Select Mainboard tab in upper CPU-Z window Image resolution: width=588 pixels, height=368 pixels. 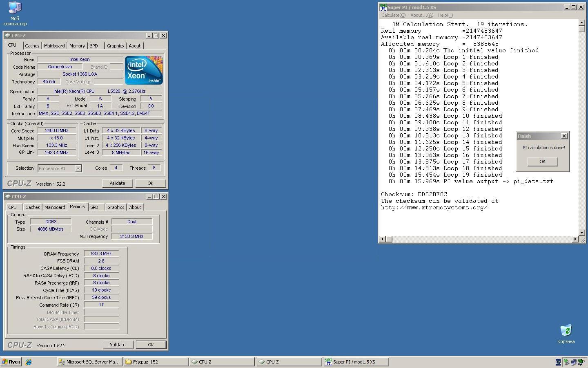click(x=54, y=46)
